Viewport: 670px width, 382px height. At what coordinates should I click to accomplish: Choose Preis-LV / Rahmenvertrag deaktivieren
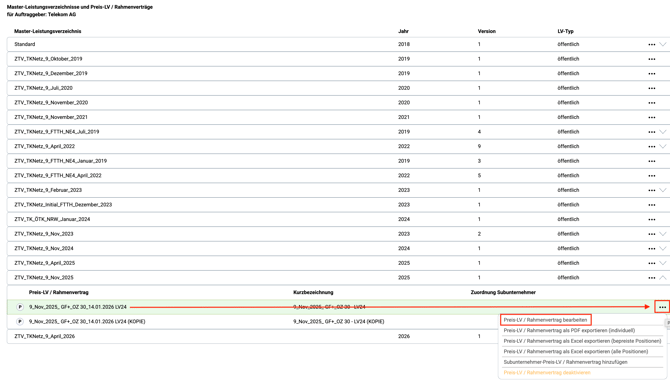click(547, 373)
